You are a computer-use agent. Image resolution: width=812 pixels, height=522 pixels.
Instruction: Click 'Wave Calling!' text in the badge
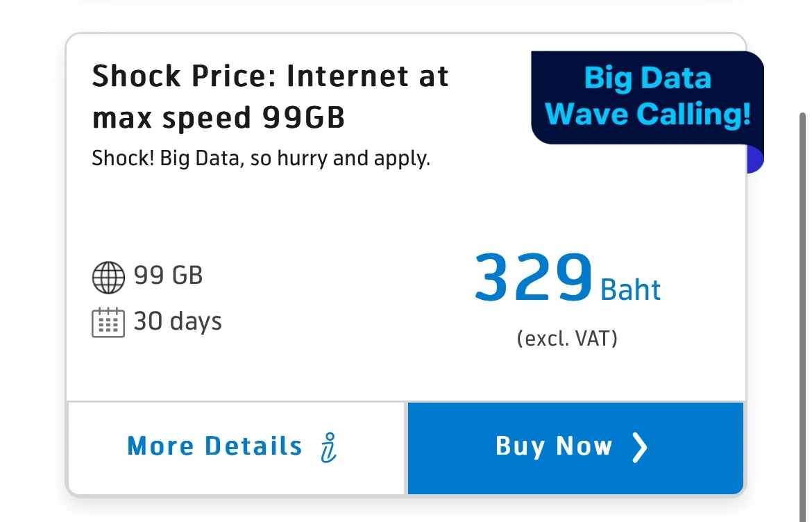point(648,114)
